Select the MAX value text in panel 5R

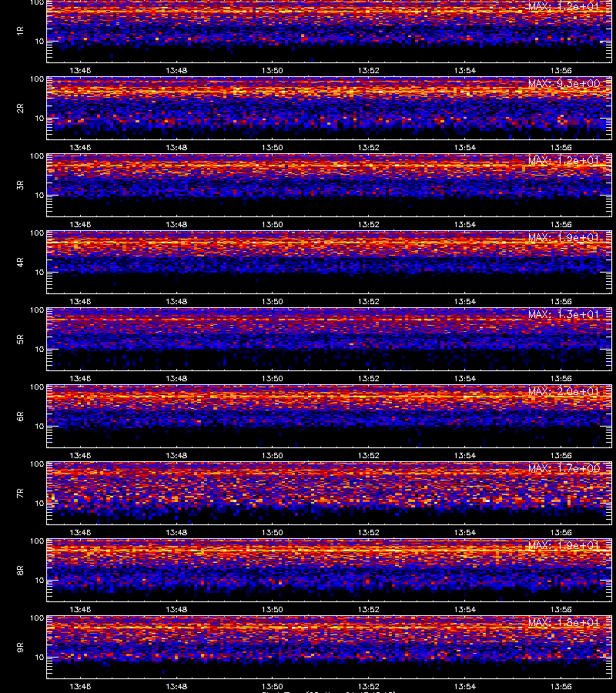(x=564, y=314)
